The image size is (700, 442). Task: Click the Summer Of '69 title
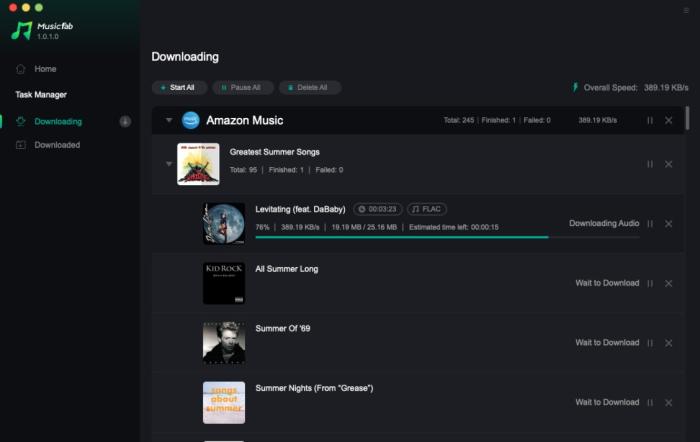pos(283,328)
